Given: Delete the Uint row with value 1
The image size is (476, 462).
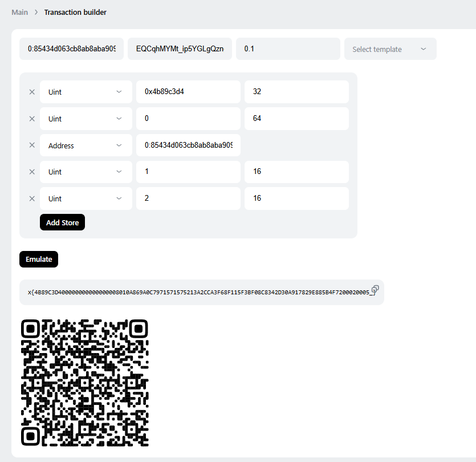Looking at the screenshot, I should [32, 172].
